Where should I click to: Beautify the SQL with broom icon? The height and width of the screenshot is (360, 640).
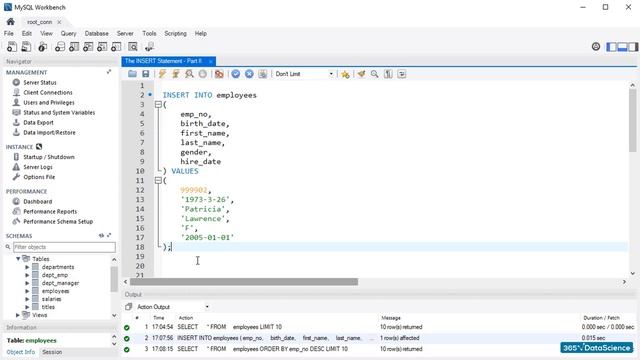point(361,74)
